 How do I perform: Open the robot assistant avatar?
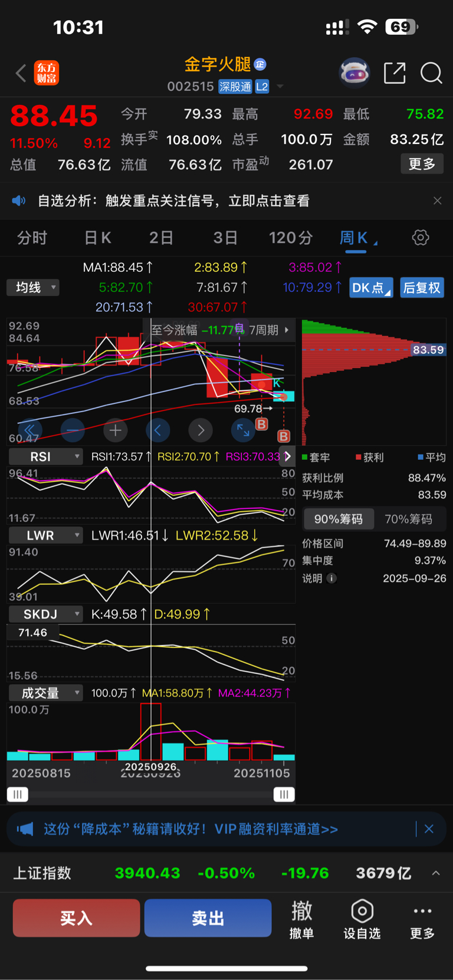[x=354, y=73]
